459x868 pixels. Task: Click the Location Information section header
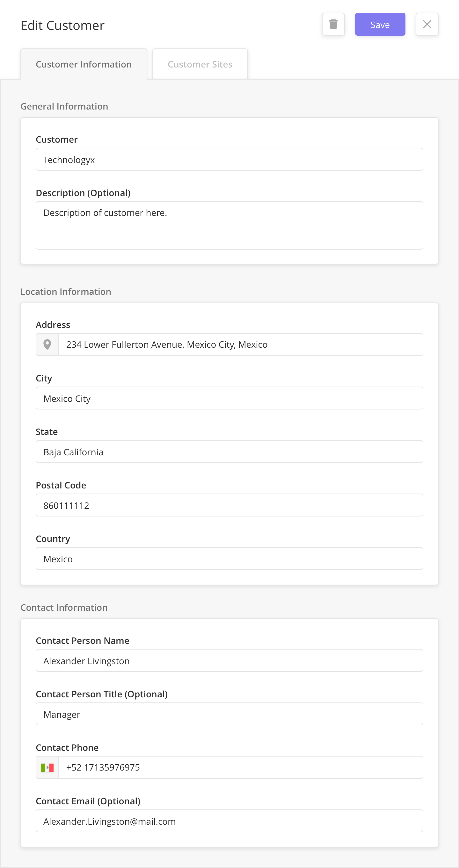tap(66, 291)
